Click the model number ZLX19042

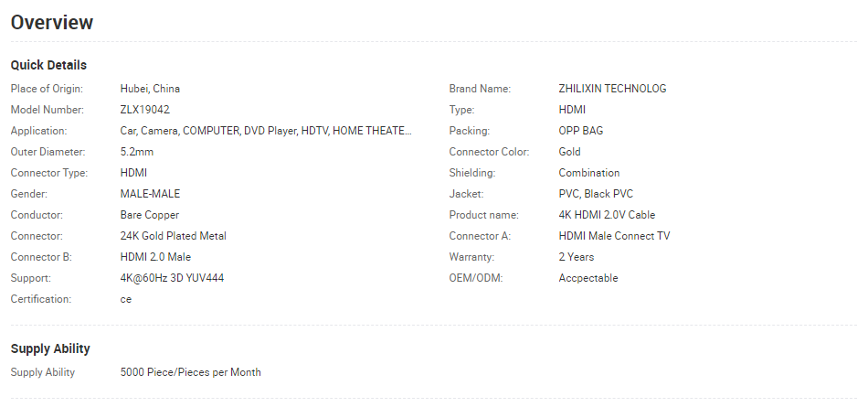click(145, 110)
